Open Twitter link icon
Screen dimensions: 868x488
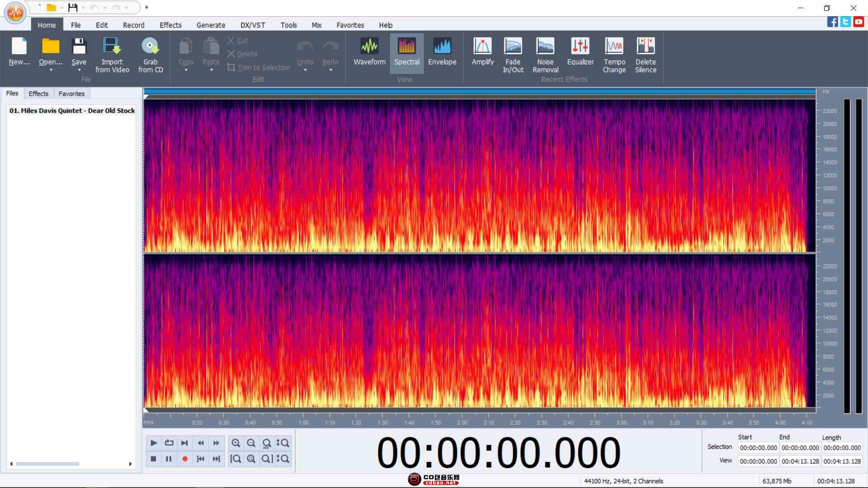coord(845,22)
